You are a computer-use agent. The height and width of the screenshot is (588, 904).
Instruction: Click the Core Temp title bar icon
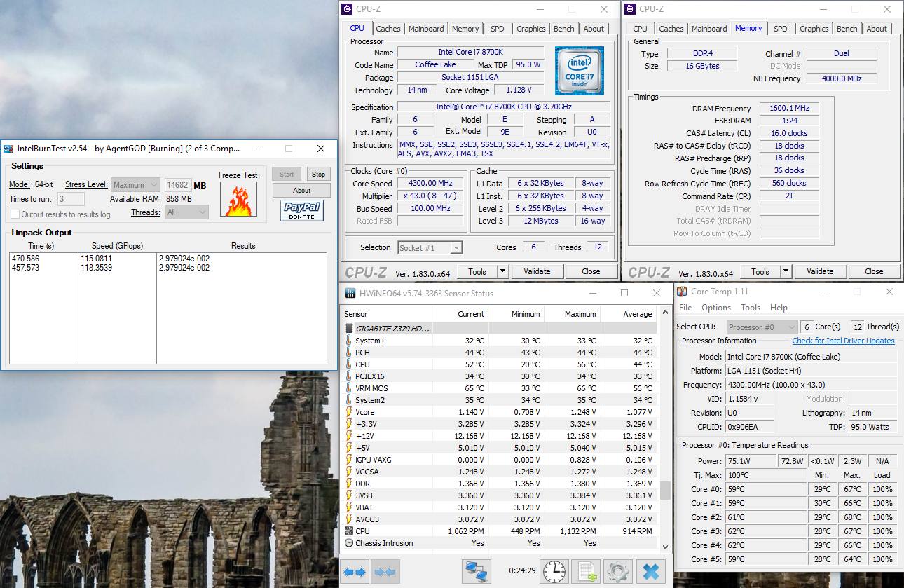[682, 292]
